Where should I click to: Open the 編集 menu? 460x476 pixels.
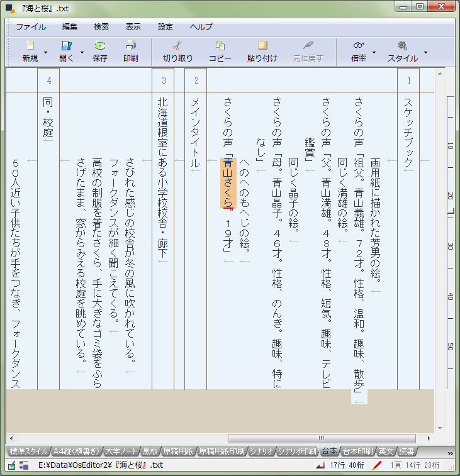[70, 26]
